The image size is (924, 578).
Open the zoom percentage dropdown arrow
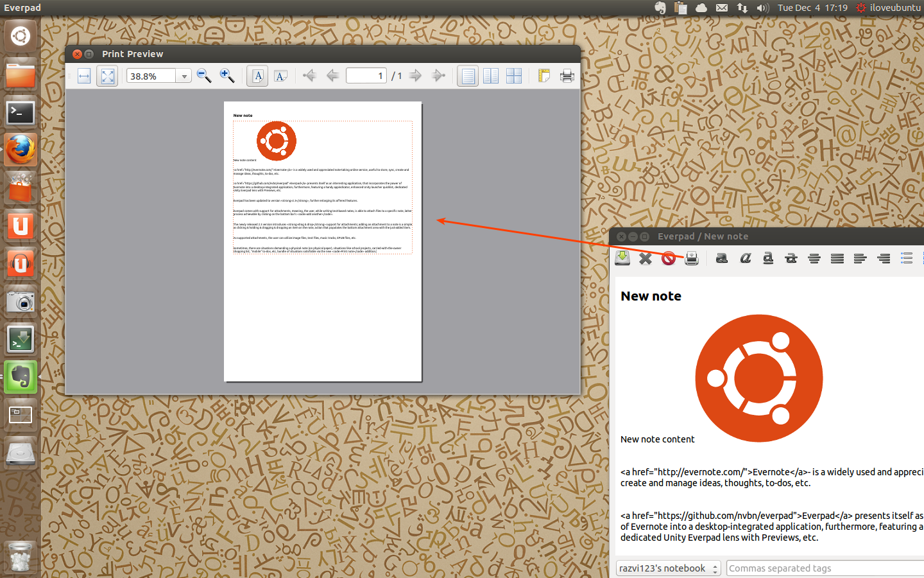click(184, 76)
